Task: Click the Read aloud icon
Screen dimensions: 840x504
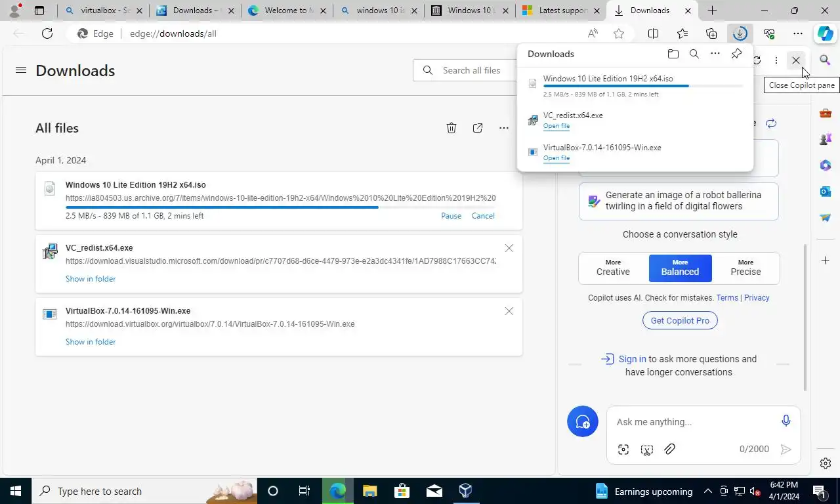Action: 593,33
